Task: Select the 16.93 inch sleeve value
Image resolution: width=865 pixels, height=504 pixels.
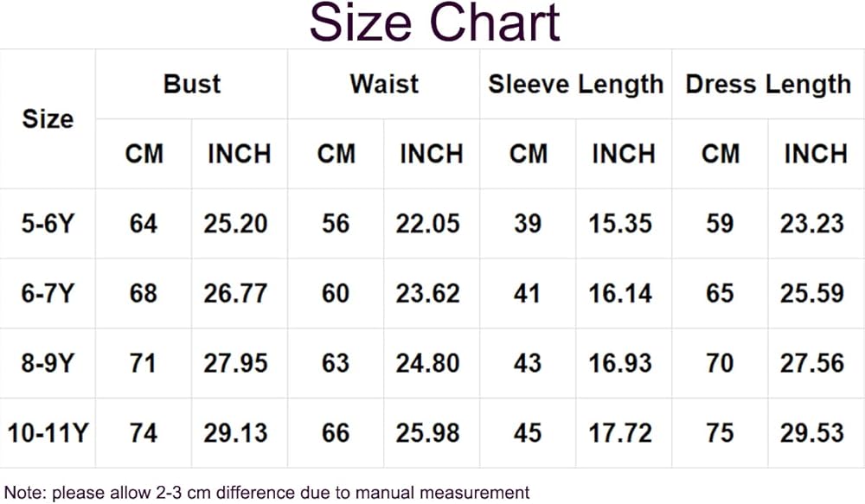Action: pos(620,363)
